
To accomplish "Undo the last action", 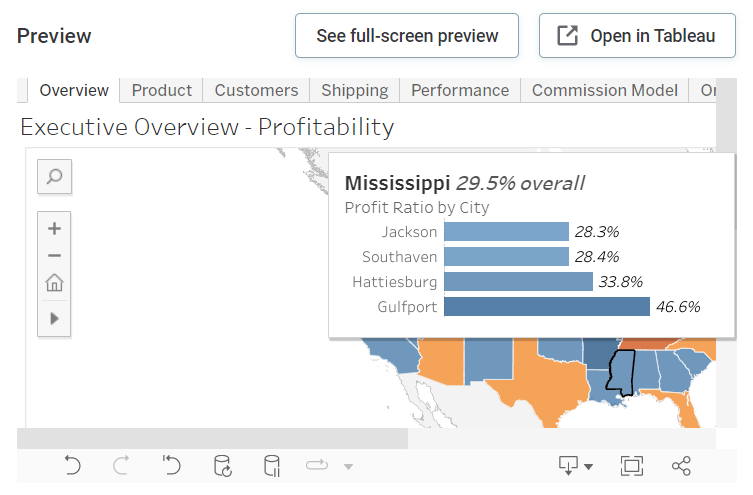I will pos(72,465).
